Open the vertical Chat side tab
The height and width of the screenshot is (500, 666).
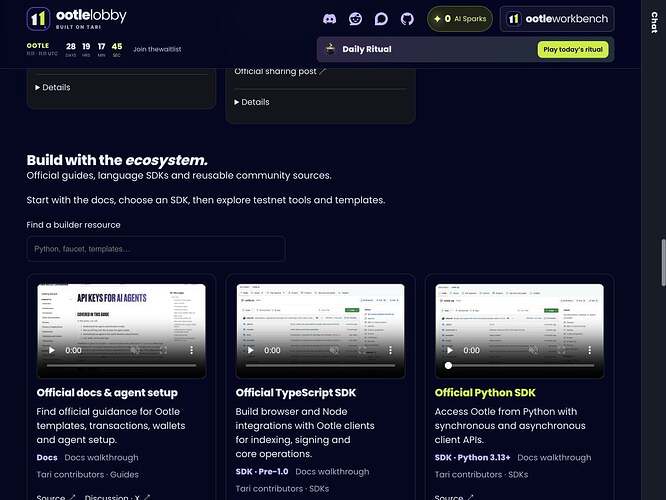point(654,22)
